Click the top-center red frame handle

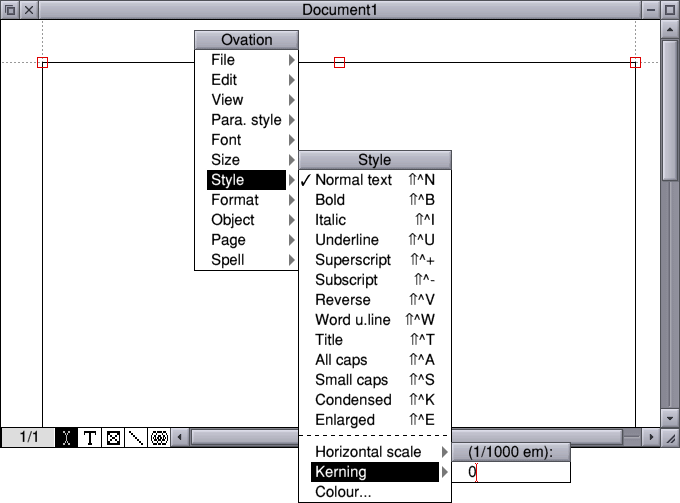(x=340, y=62)
